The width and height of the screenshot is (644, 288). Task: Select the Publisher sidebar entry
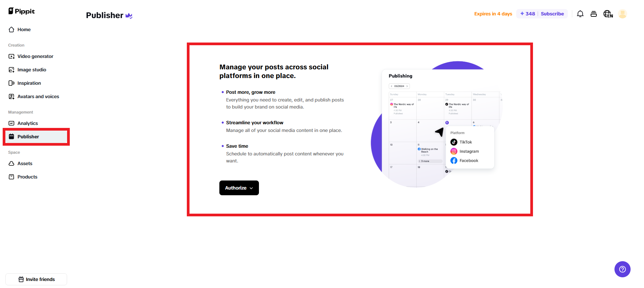(x=28, y=137)
